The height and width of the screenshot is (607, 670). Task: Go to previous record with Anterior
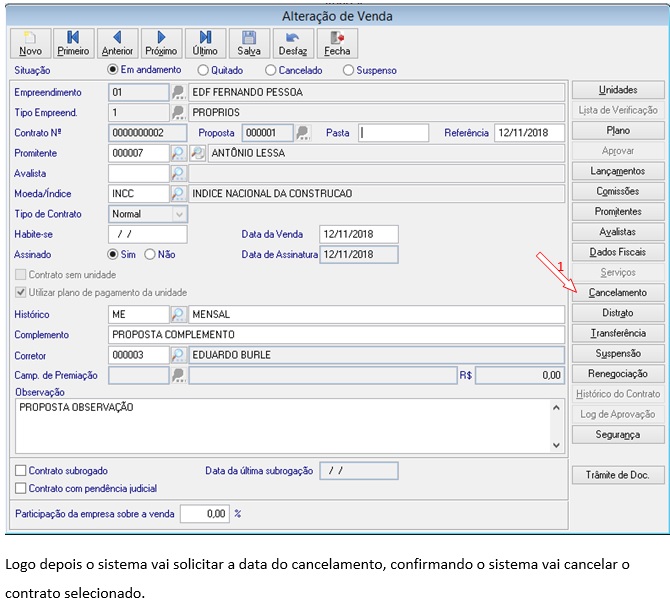tap(118, 43)
